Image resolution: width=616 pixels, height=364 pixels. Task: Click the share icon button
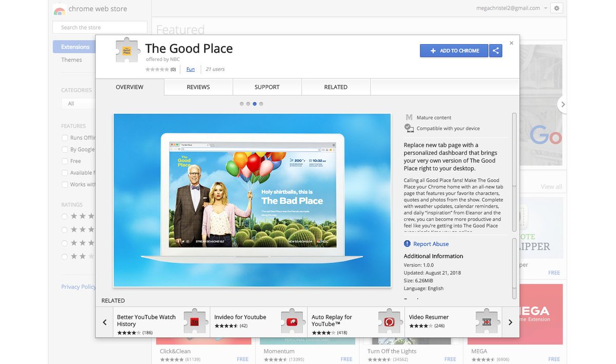tap(496, 51)
